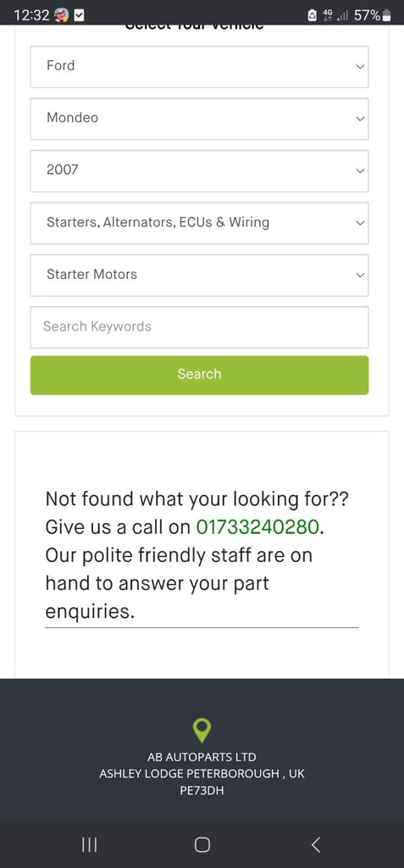Click the green Search button
This screenshot has height=868, width=404.
199,375
